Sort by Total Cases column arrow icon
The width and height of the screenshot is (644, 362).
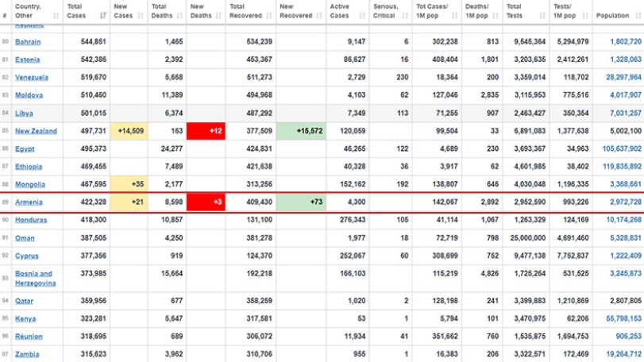tap(103, 16)
